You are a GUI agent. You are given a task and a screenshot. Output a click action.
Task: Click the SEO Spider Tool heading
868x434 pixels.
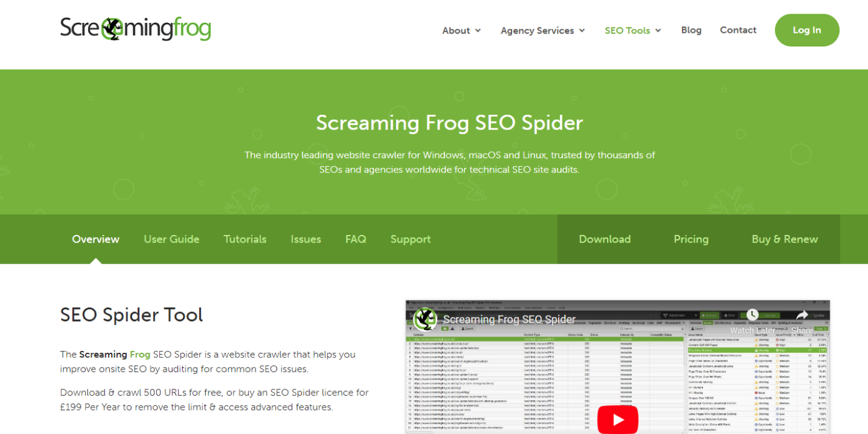click(131, 315)
